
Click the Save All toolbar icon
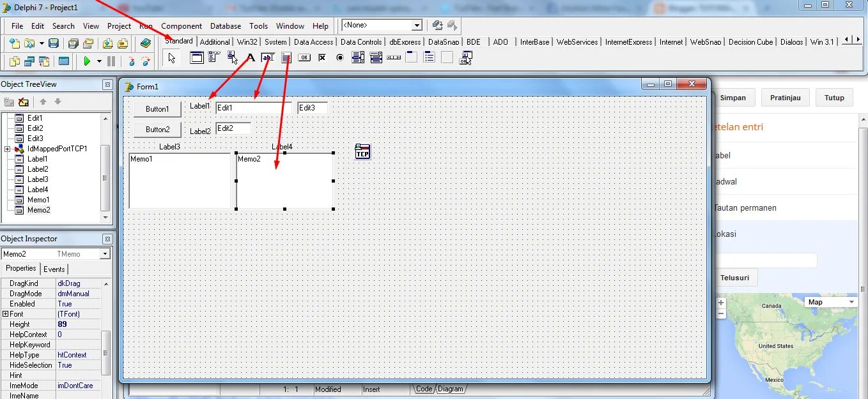coord(73,43)
